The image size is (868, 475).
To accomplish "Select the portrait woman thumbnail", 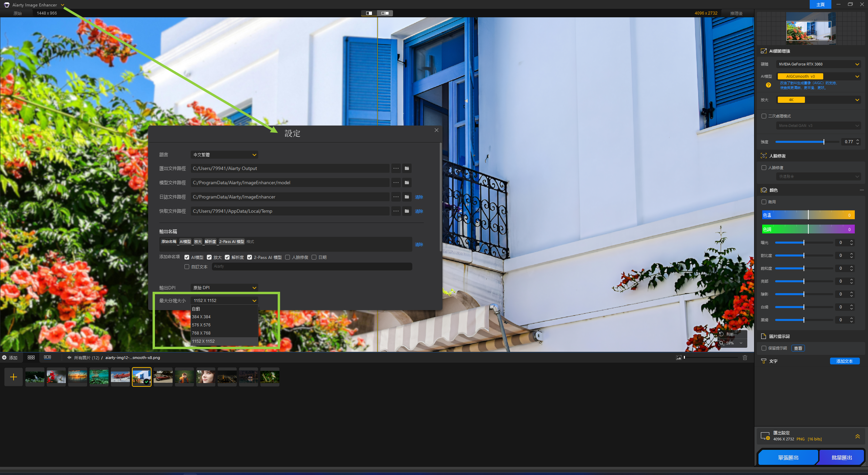I will 206,377.
